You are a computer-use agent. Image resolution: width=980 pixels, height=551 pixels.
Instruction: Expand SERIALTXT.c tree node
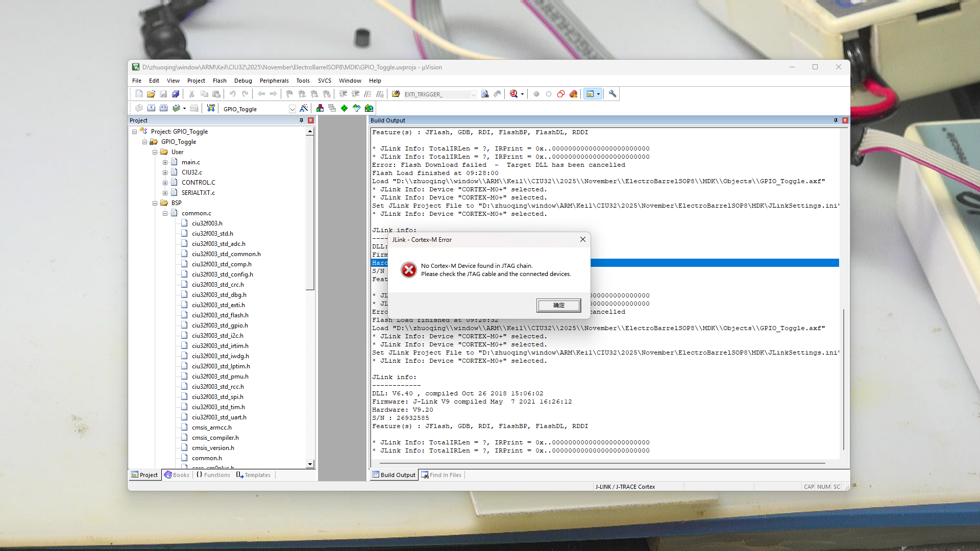(165, 193)
